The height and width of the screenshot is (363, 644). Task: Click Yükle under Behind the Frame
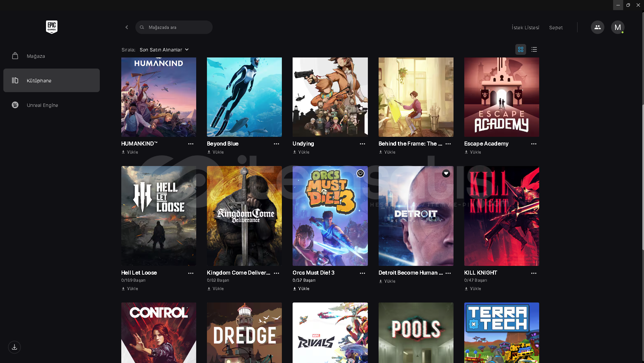[387, 152]
